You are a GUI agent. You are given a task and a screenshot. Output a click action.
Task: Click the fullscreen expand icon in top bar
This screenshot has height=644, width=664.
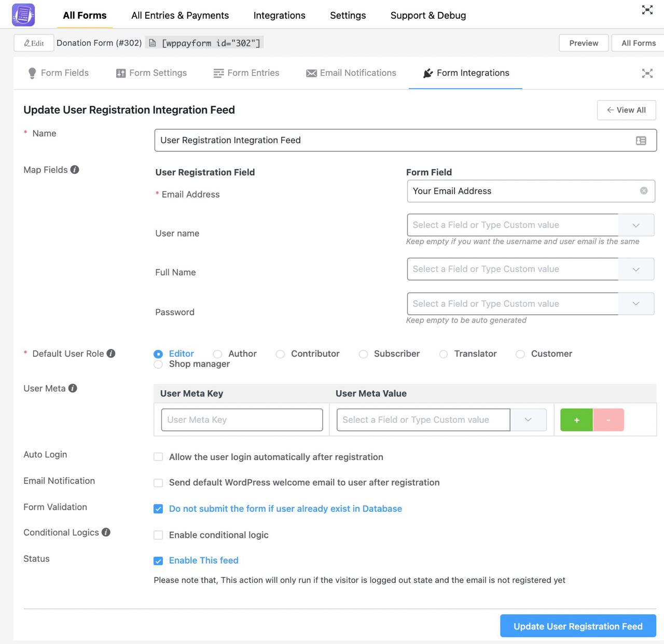point(647,10)
